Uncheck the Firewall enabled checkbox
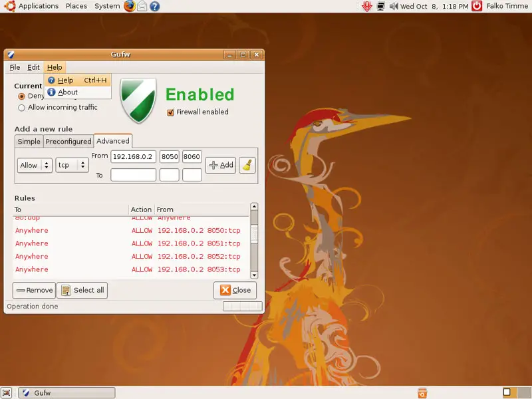The width and height of the screenshot is (532, 399). tap(171, 112)
